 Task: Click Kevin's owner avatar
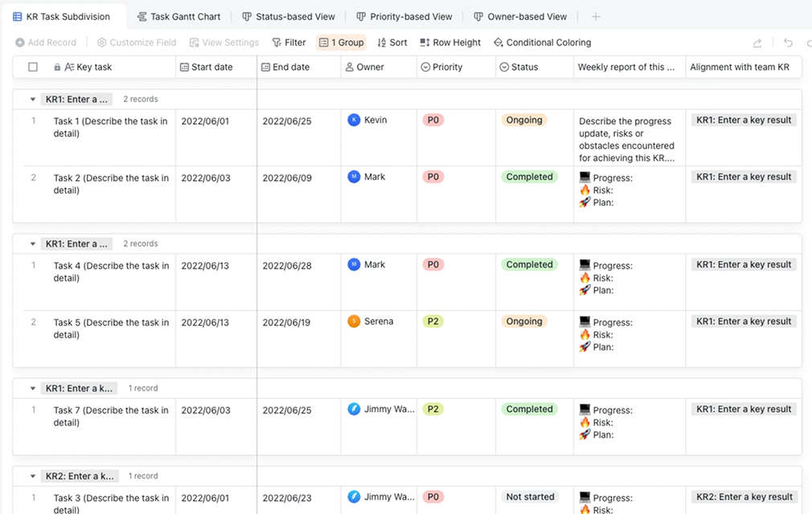point(354,120)
